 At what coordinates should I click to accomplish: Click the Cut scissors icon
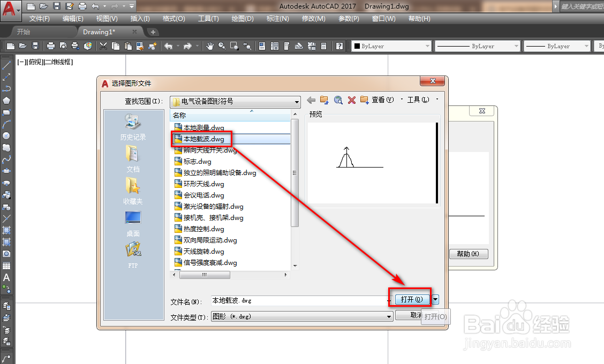click(x=103, y=46)
